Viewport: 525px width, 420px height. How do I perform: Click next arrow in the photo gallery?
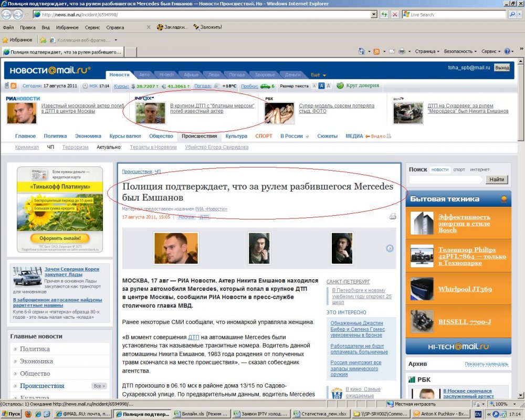click(x=390, y=248)
